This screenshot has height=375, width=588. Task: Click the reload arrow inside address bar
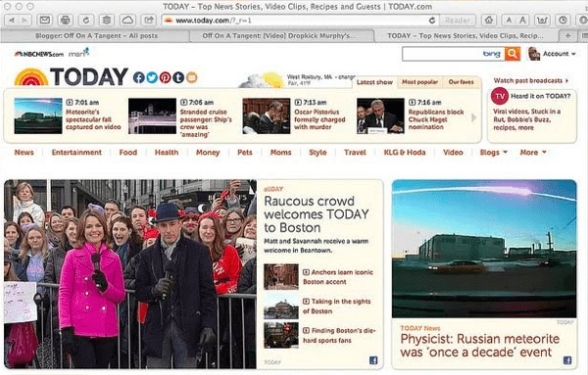pyautogui.click(x=431, y=21)
